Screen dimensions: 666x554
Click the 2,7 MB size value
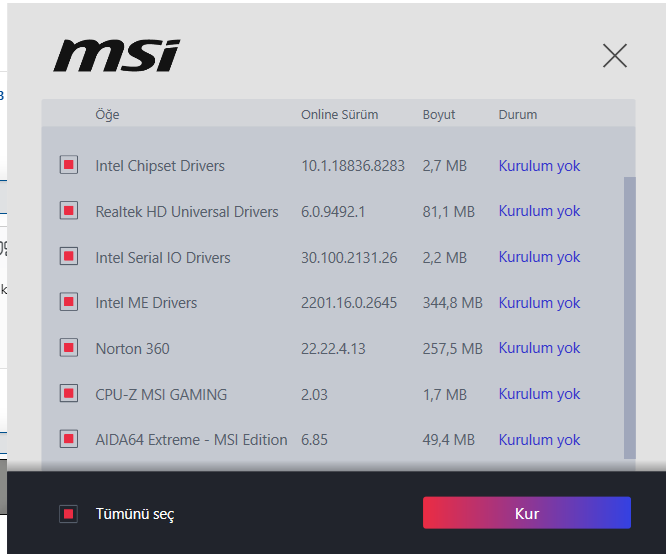[x=445, y=166]
